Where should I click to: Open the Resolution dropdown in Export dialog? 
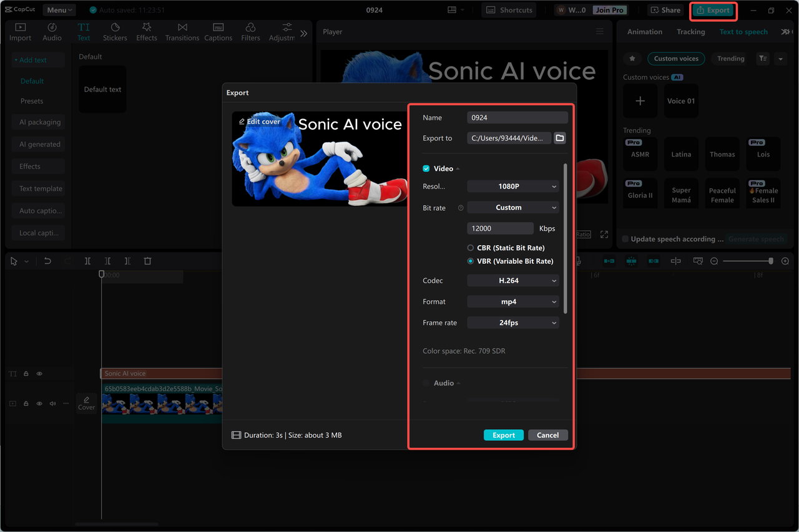pyautogui.click(x=512, y=186)
